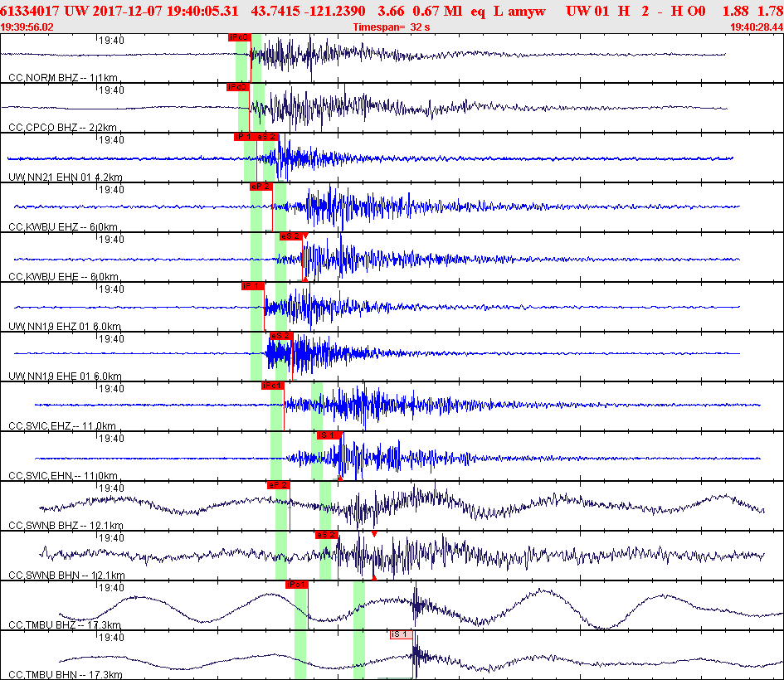This screenshot has width=784, height=680.
Task: Click depth value 3.66 in the header
Action: (x=391, y=11)
